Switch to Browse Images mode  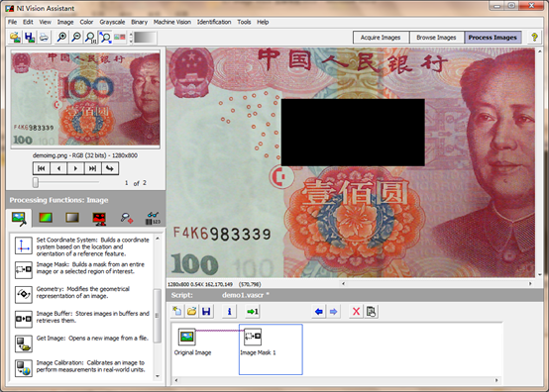436,38
